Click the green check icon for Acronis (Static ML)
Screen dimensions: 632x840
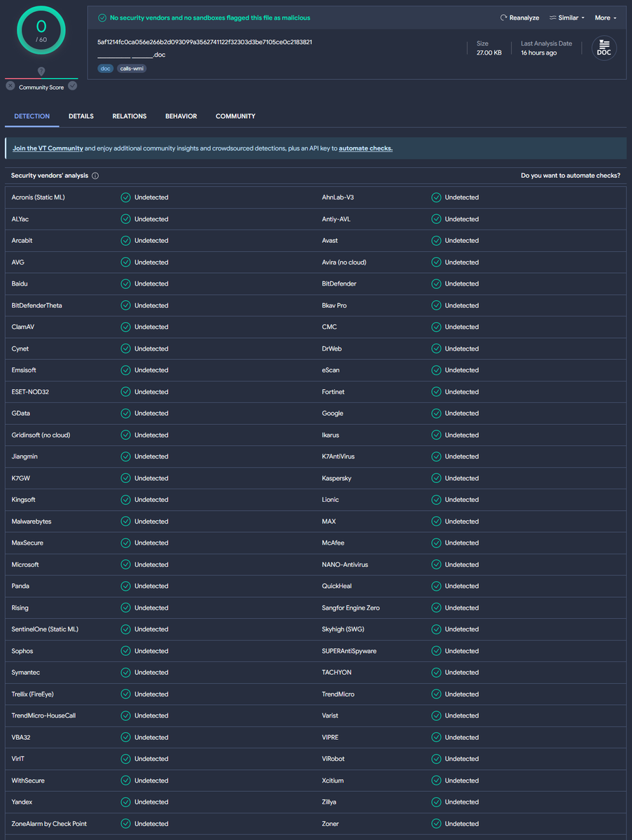[x=126, y=197]
